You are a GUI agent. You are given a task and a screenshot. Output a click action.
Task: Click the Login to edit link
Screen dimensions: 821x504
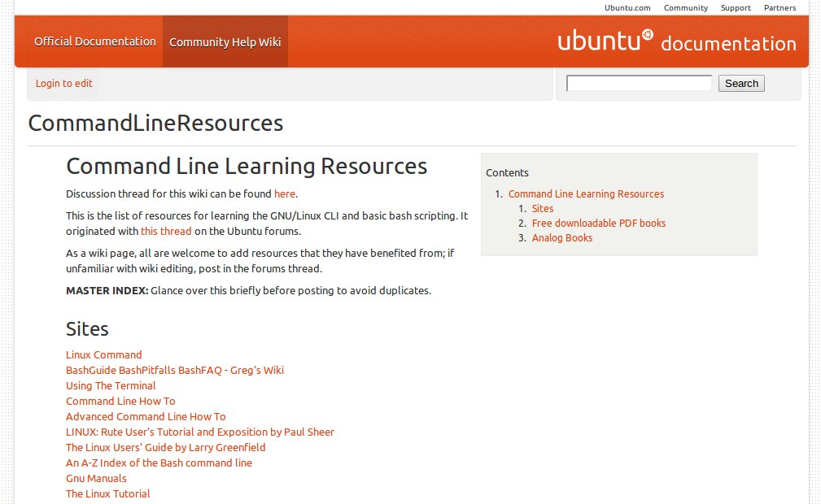click(64, 83)
